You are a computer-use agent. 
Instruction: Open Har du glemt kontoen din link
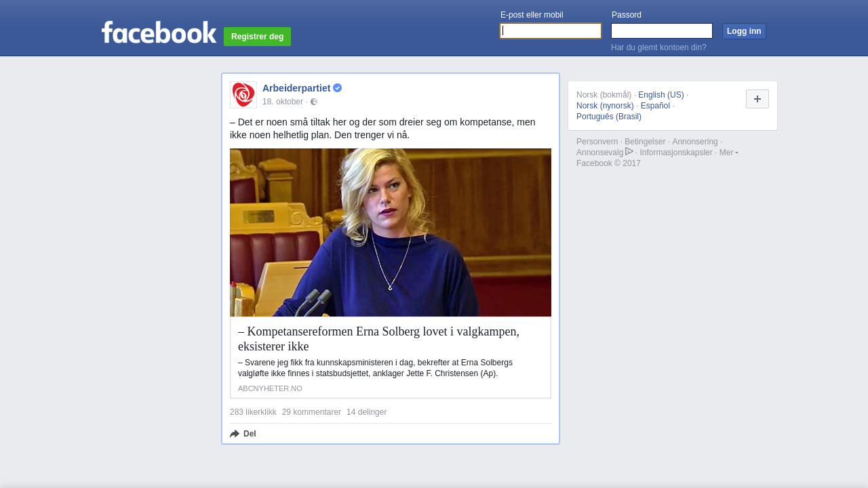[658, 47]
